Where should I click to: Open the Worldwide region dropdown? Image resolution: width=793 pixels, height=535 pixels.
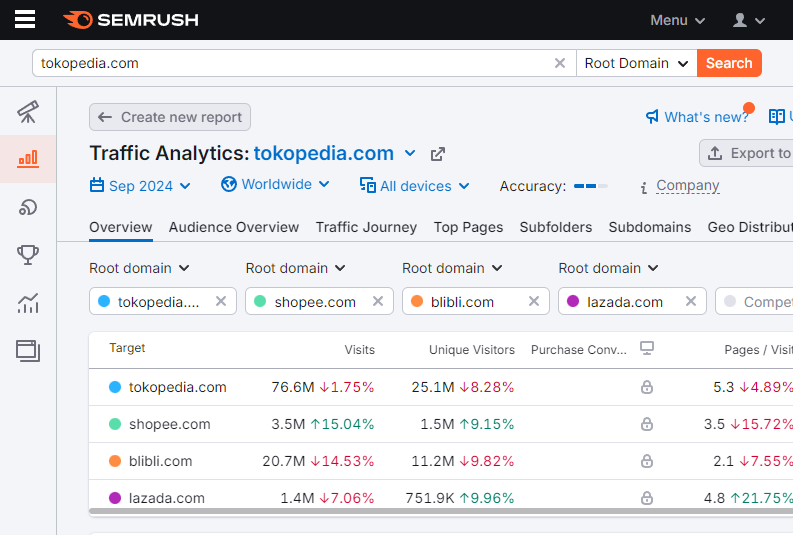click(276, 185)
